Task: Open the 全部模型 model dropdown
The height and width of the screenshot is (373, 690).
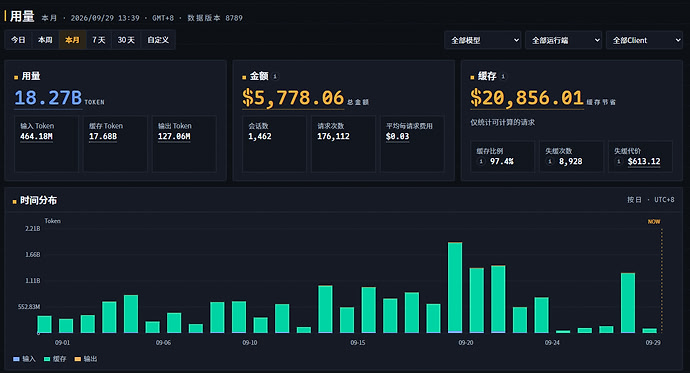Action: point(483,40)
